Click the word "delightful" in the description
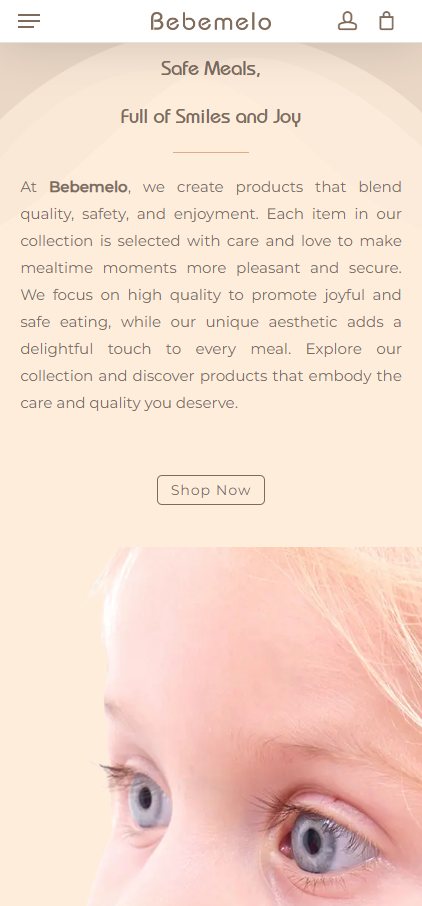 (x=57, y=349)
